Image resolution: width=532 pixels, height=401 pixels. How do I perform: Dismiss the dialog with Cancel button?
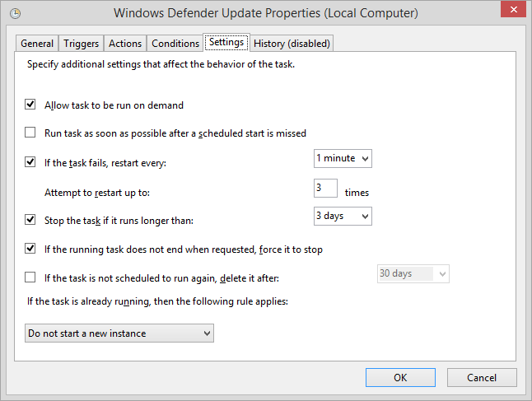point(482,378)
